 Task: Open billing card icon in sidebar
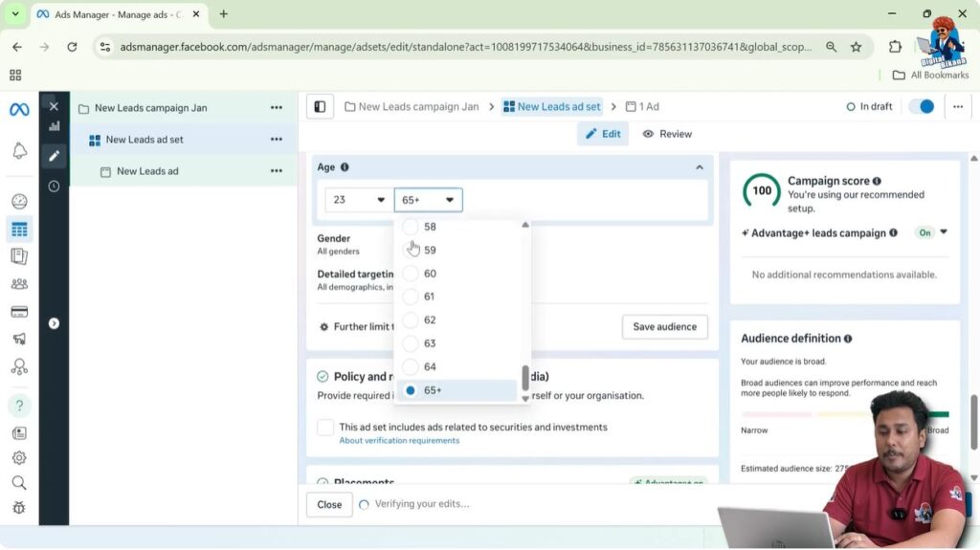tap(19, 311)
